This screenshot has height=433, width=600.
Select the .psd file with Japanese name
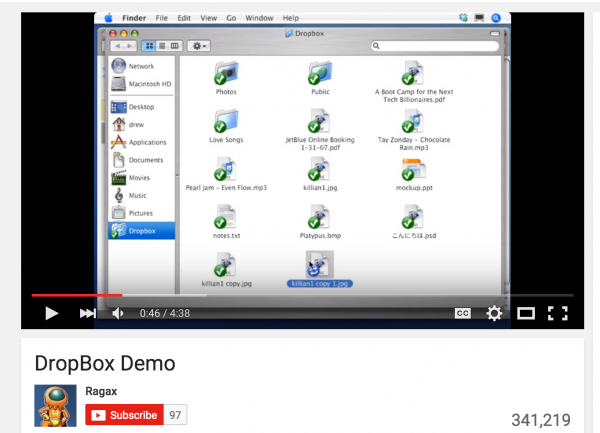(x=413, y=216)
